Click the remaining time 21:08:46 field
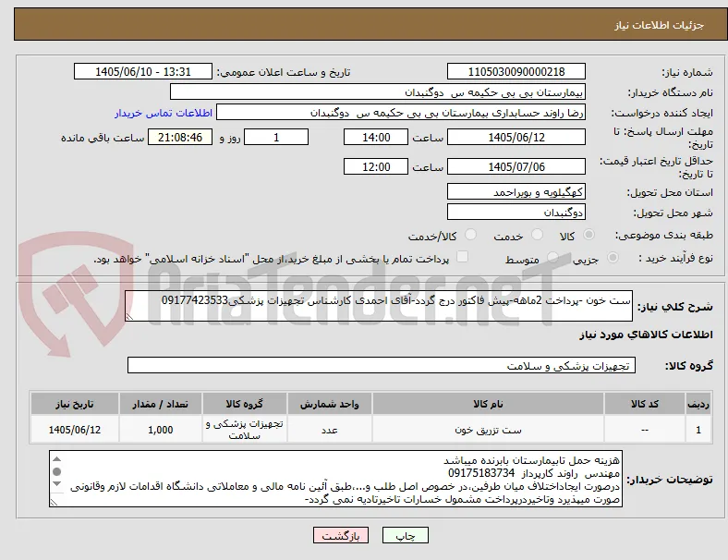Screen dimensions: 728x560 point(180,138)
